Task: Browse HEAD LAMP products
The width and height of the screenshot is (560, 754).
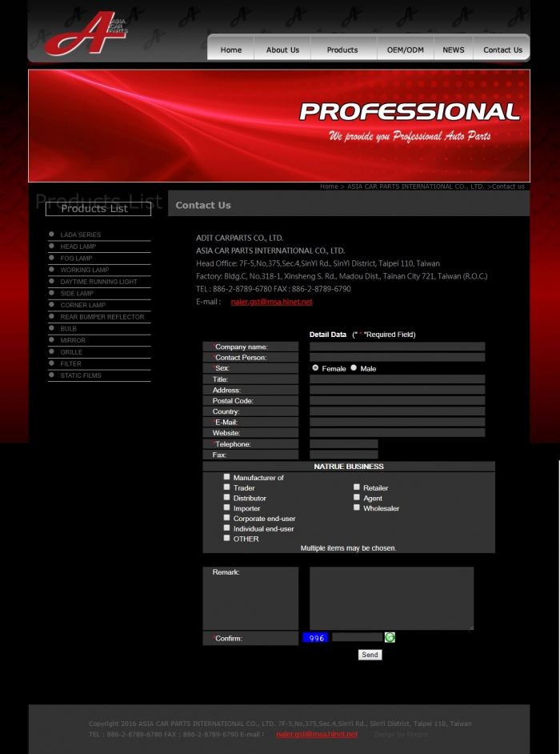Action: [78, 247]
